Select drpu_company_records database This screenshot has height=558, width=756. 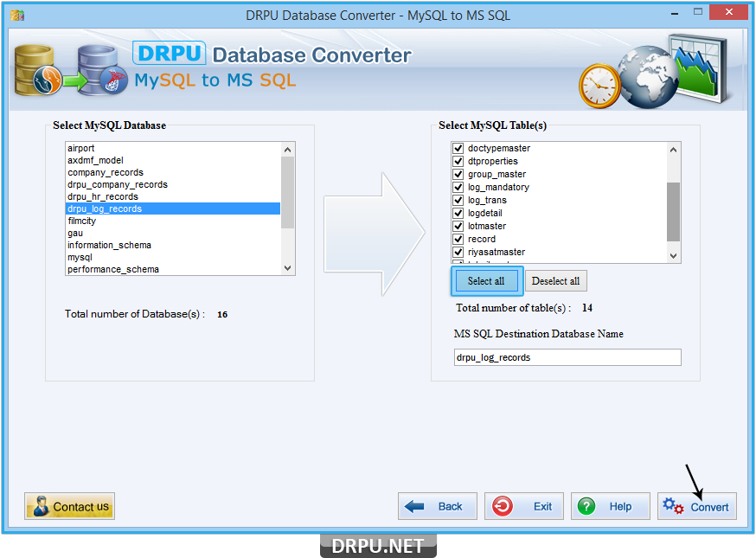[x=173, y=184]
